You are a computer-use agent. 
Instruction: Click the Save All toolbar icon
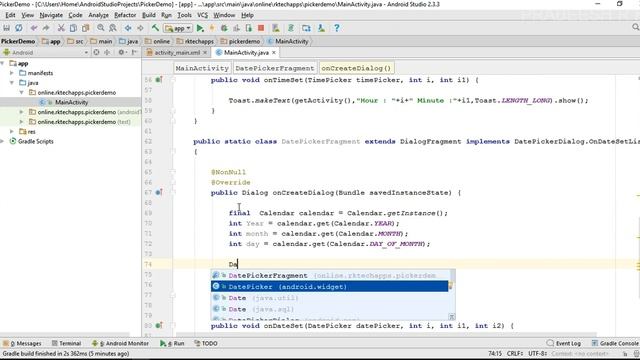point(7,28)
